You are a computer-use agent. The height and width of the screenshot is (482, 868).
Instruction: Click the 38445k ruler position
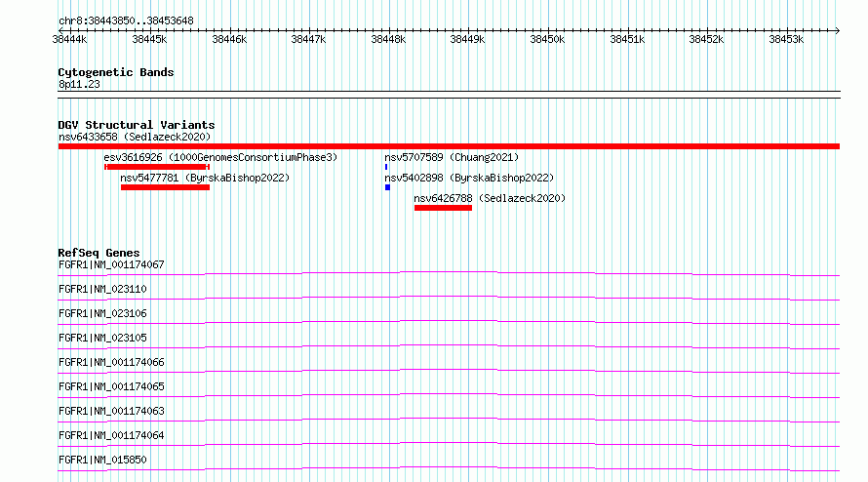(x=149, y=39)
